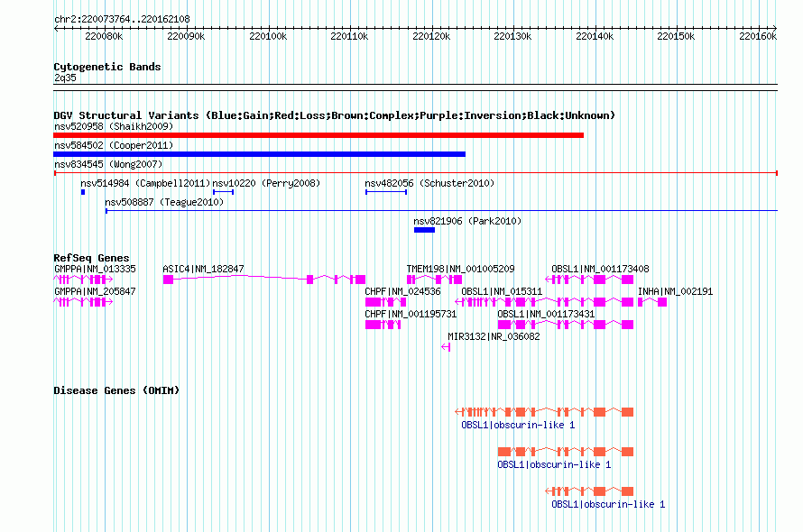The width and height of the screenshot is (803, 532).
Task: Click the small nsv514984 blue variant marker
Action: click(x=83, y=192)
